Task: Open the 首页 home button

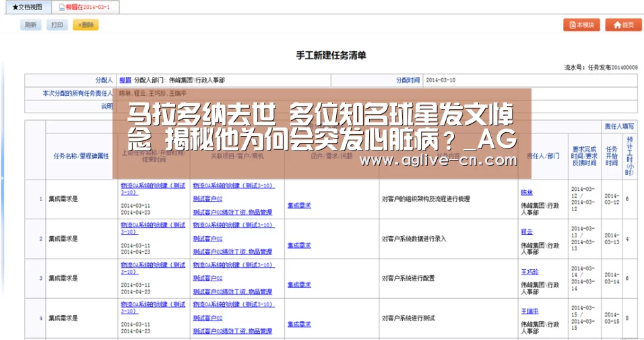Action: pos(623,25)
